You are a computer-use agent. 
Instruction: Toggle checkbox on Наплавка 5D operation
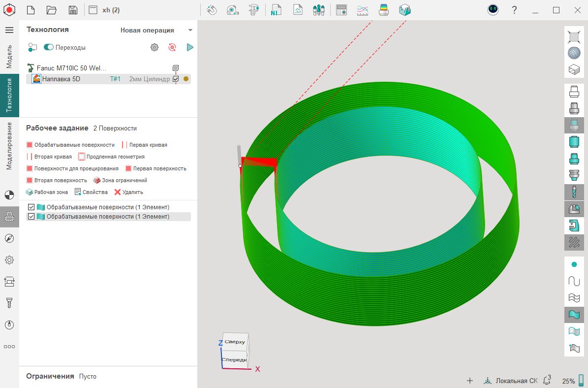coord(176,79)
